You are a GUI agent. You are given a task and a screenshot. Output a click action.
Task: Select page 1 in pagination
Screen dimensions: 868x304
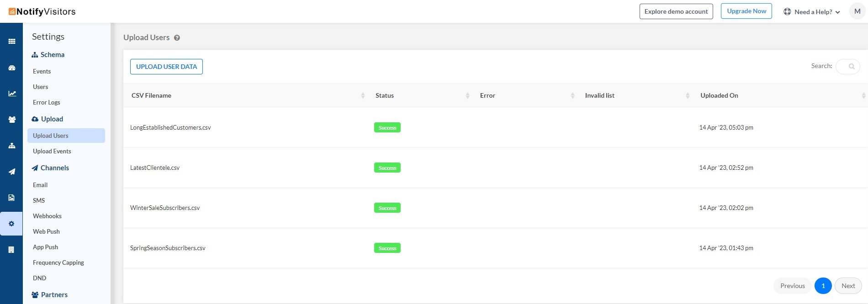[x=823, y=286]
